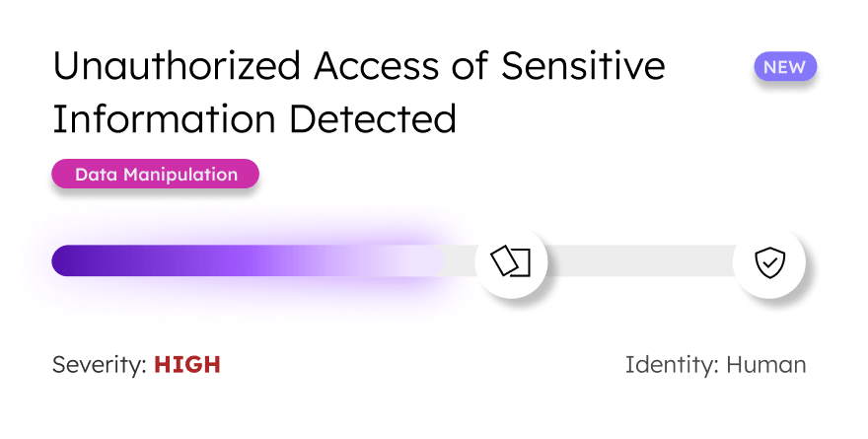Click the purple NEW badge

(785, 68)
